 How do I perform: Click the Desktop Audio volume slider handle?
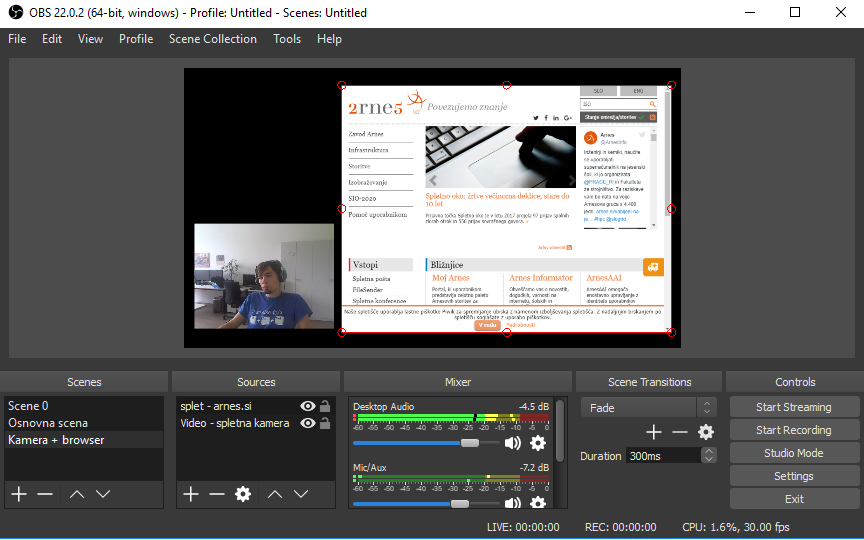point(469,443)
